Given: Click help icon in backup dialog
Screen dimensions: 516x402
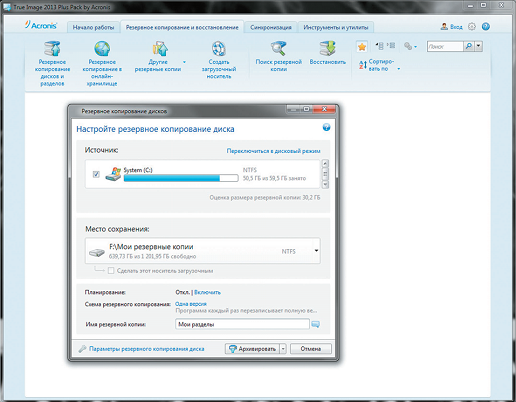Looking at the screenshot, I should point(326,127).
